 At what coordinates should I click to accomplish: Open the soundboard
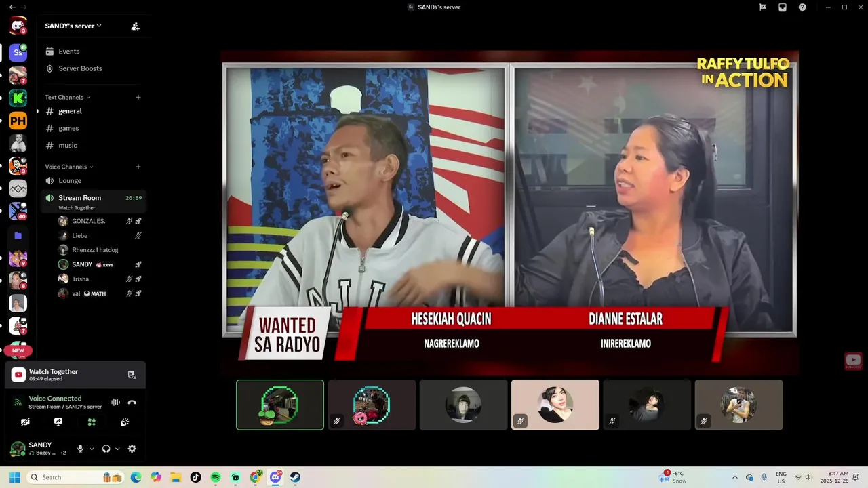pos(125,422)
